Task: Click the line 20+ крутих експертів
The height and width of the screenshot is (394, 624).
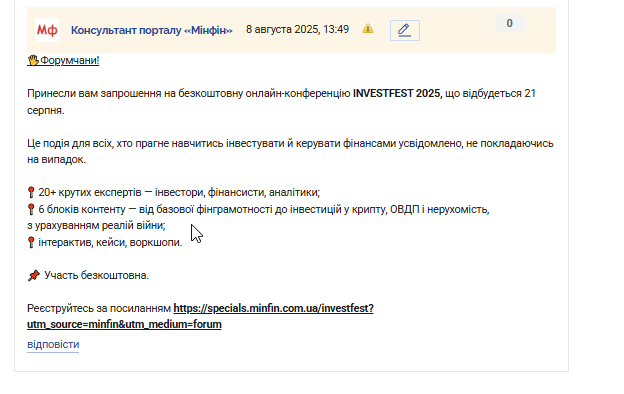Action: [179, 193]
